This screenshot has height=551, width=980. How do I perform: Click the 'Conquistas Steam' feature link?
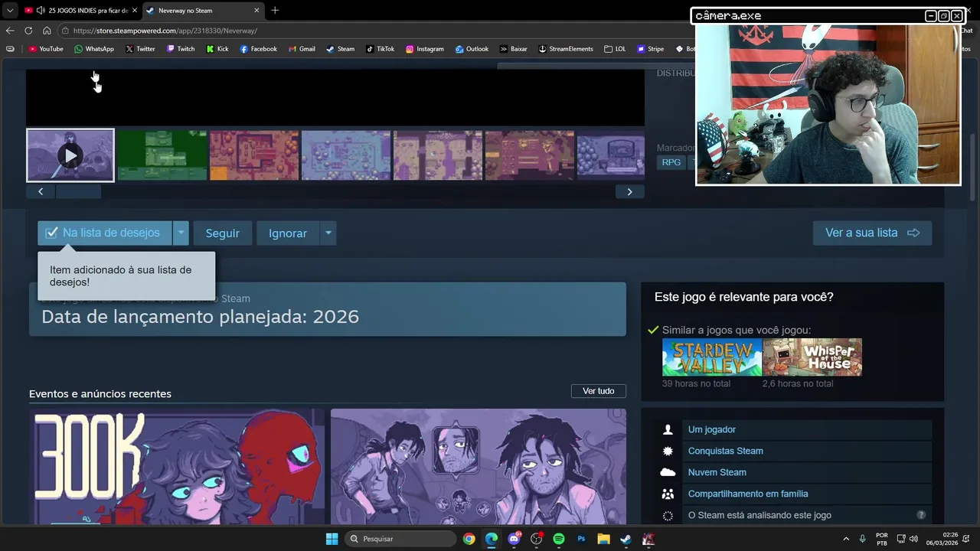[x=726, y=451]
